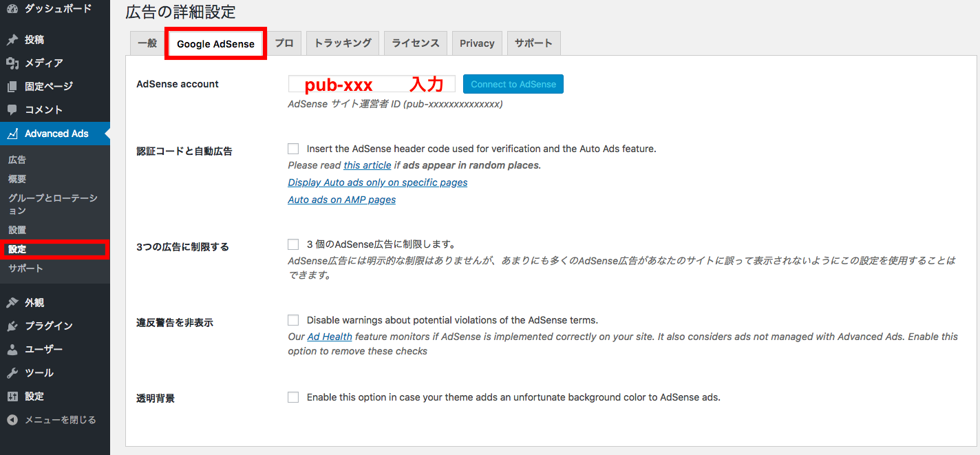Click the Dashboard gauge icon

(12, 9)
